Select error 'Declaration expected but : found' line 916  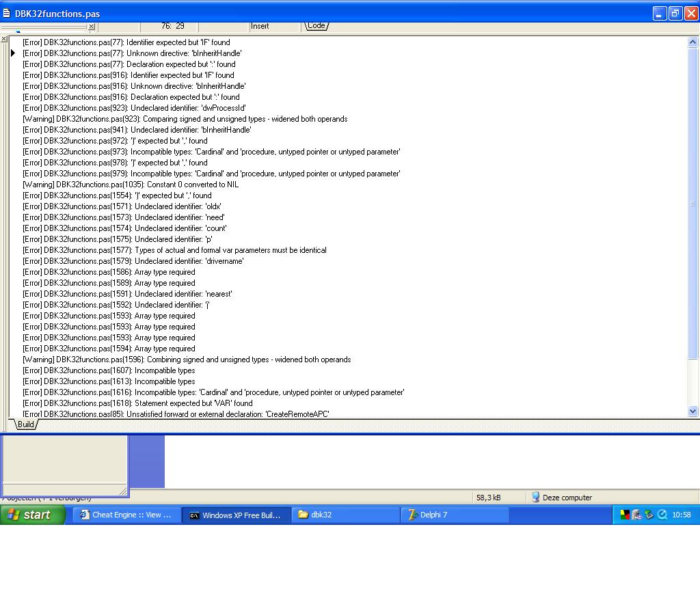tap(131, 97)
